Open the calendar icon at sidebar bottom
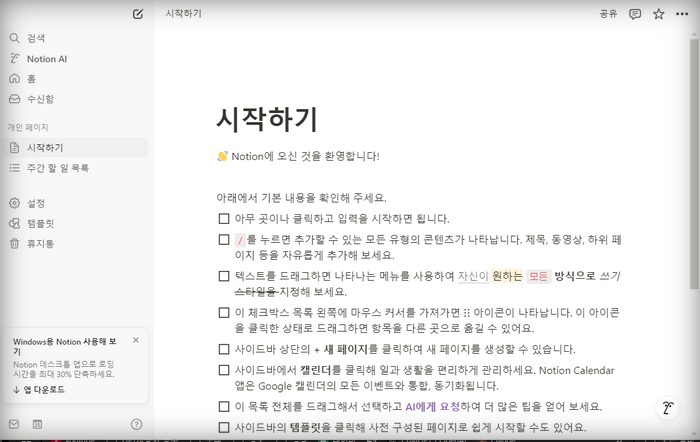Image resolution: width=700 pixels, height=442 pixels. coord(38,424)
